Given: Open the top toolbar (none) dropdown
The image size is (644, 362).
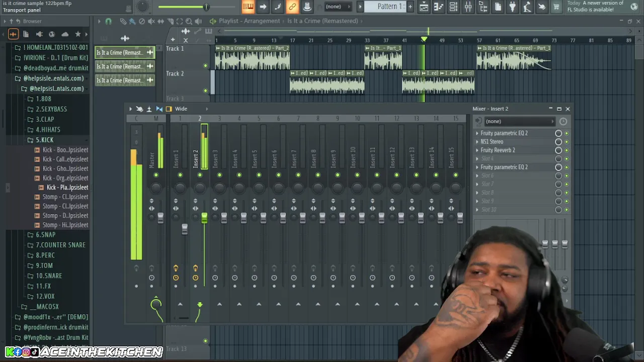Looking at the screenshot, I should [337, 7].
